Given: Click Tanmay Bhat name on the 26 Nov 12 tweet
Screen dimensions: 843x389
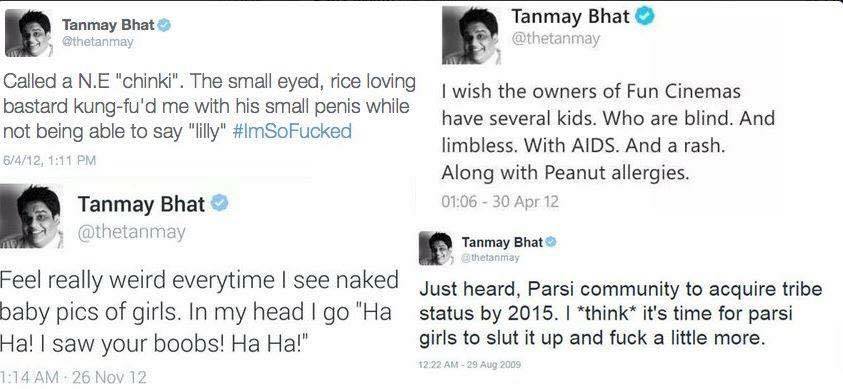Looking at the screenshot, I should click(x=141, y=204).
